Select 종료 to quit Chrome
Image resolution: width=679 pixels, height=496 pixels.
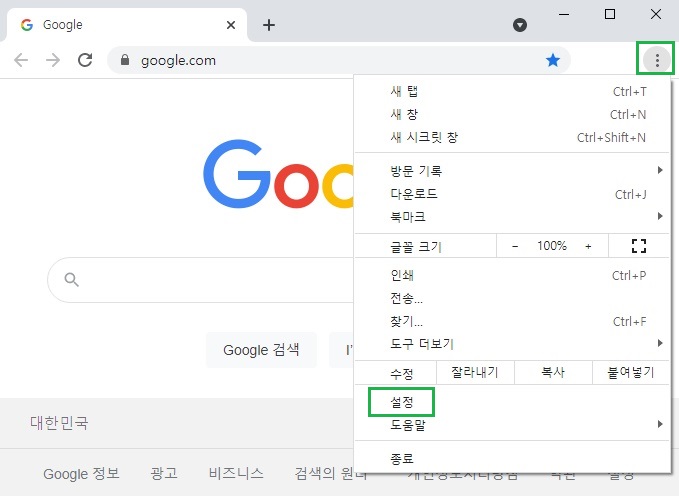click(x=512, y=458)
